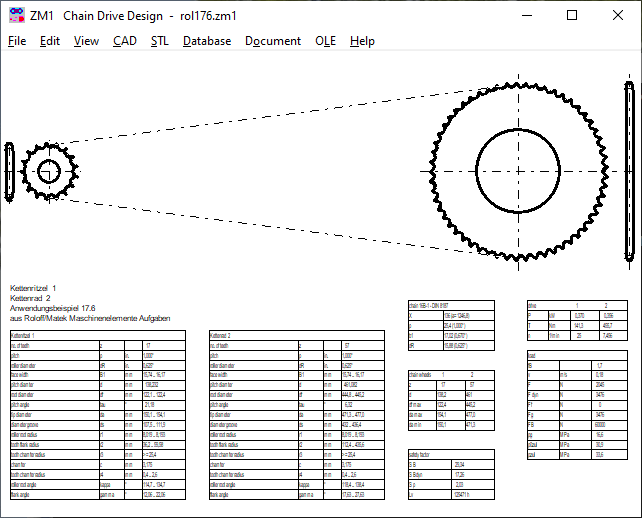Open the View menu
The height and width of the screenshot is (518, 642).
(x=86, y=41)
